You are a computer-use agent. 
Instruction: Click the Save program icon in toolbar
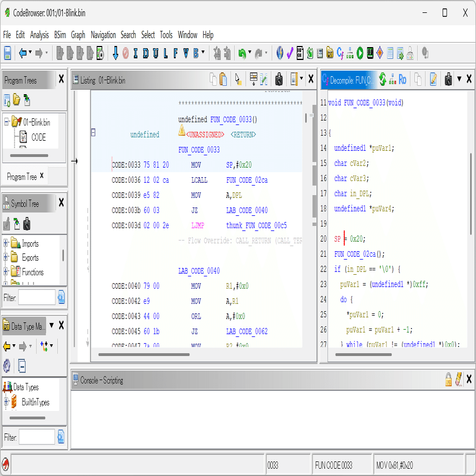coord(8,53)
